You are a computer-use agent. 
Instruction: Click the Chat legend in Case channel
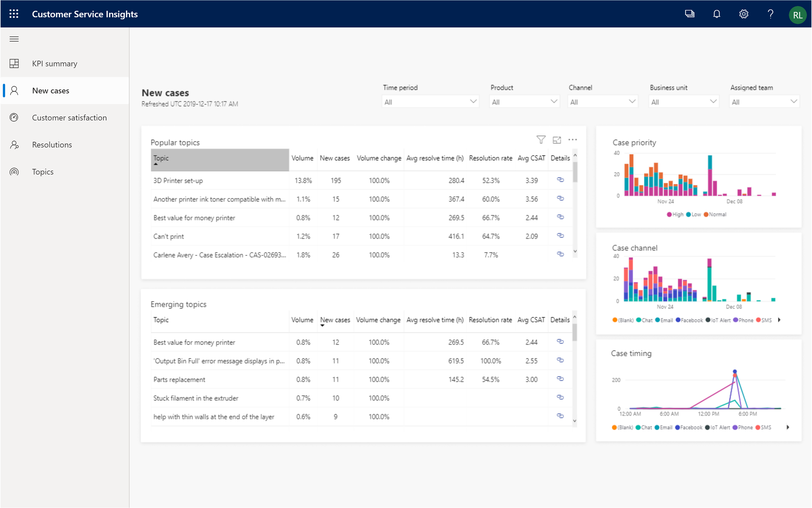(x=644, y=320)
